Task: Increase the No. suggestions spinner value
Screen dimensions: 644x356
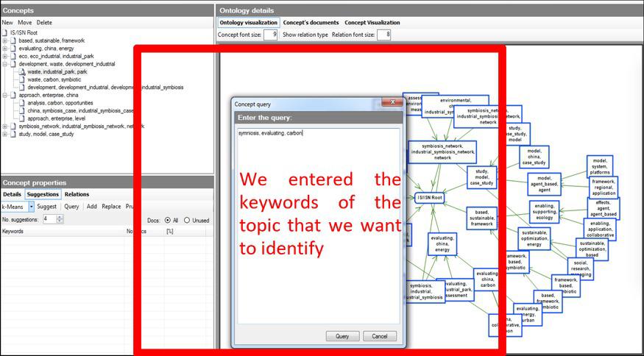Action: pyautogui.click(x=57, y=217)
